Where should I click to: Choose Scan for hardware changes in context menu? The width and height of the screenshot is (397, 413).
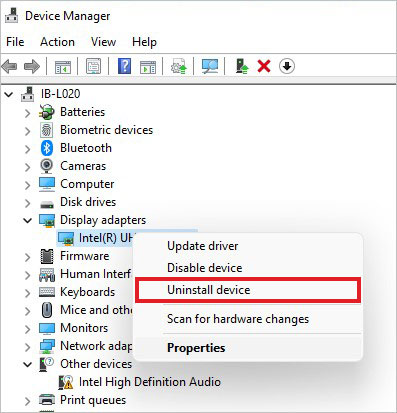tap(248, 319)
